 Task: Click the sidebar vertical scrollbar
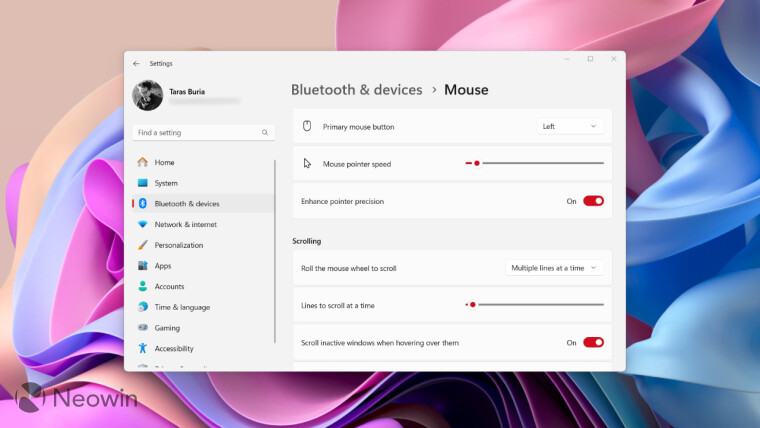[275, 251]
